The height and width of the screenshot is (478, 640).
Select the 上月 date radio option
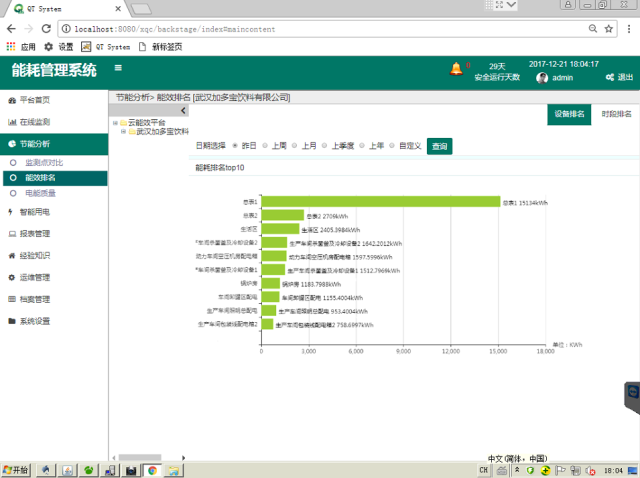pos(294,146)
